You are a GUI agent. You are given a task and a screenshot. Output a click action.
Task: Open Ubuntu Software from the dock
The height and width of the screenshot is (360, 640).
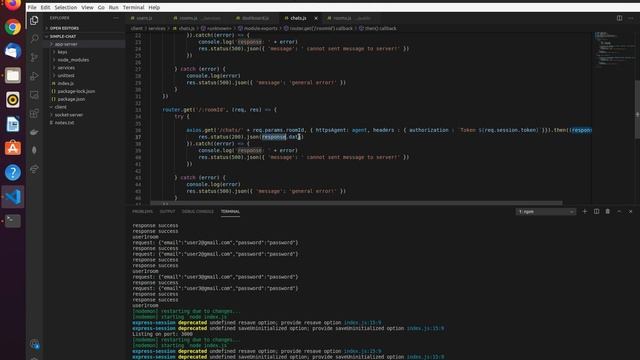pos(13,148)
